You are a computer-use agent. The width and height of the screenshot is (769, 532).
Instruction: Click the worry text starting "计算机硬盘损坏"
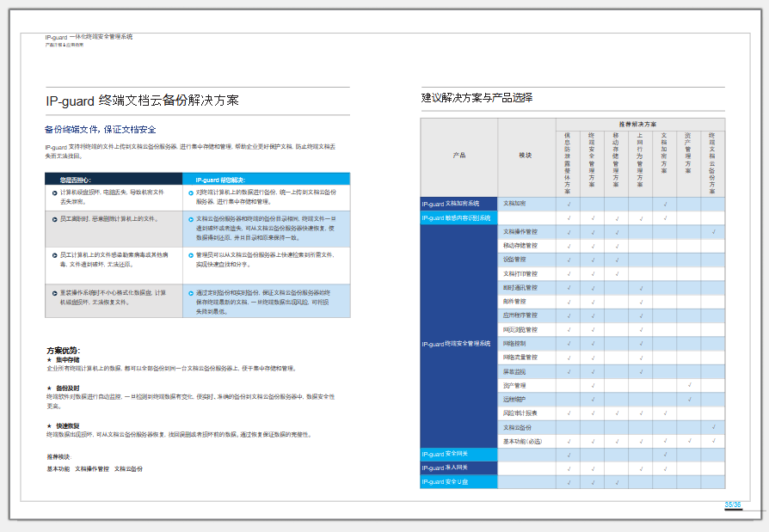[x=113, y=197]
